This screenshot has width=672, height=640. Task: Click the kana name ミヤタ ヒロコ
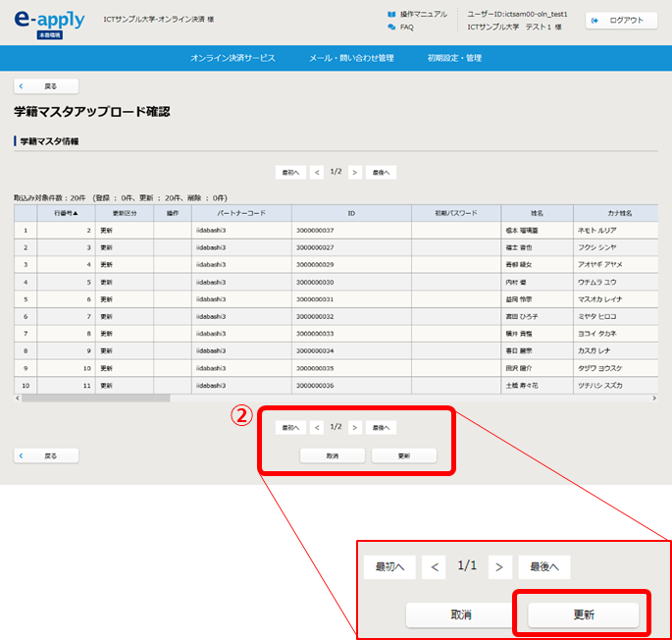click(597, 317)
